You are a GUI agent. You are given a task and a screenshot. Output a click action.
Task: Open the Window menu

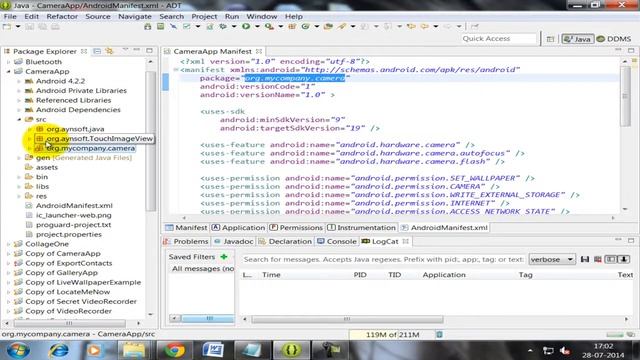click(x=262, y=16)
